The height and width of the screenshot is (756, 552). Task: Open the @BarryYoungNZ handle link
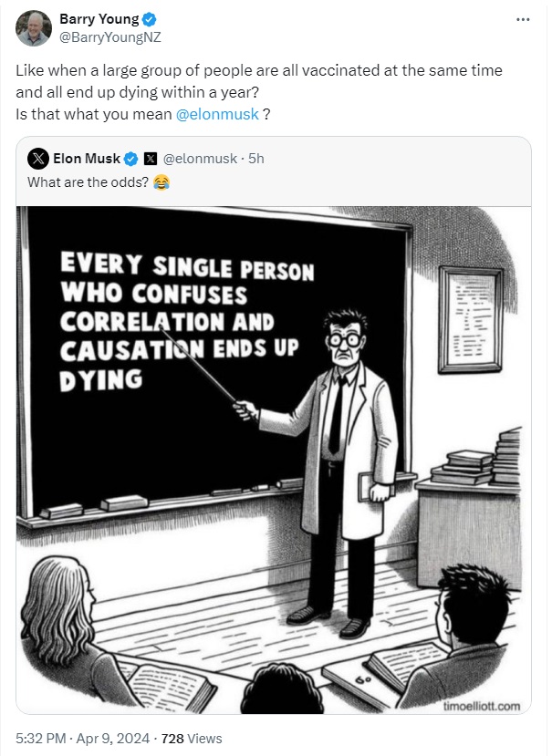[x=110, y=37]
